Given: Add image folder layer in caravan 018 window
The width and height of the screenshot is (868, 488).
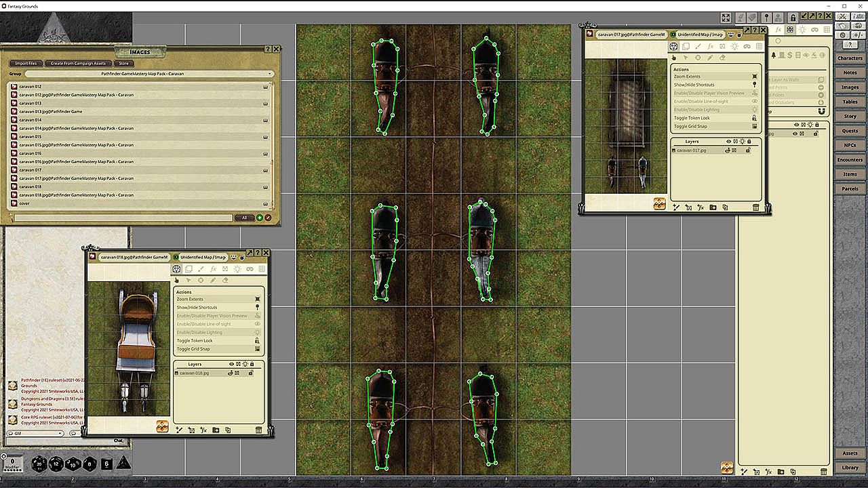Looking at the screenshot, I should point(216,430).
